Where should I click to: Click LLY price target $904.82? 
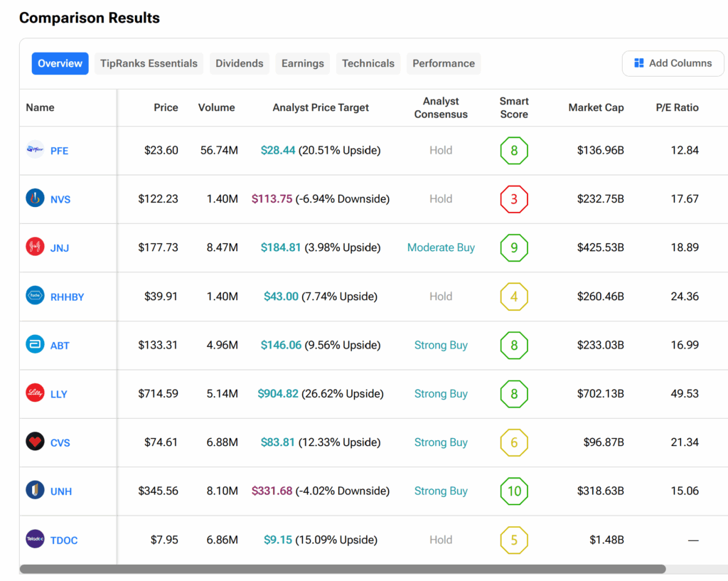[278, 394]
